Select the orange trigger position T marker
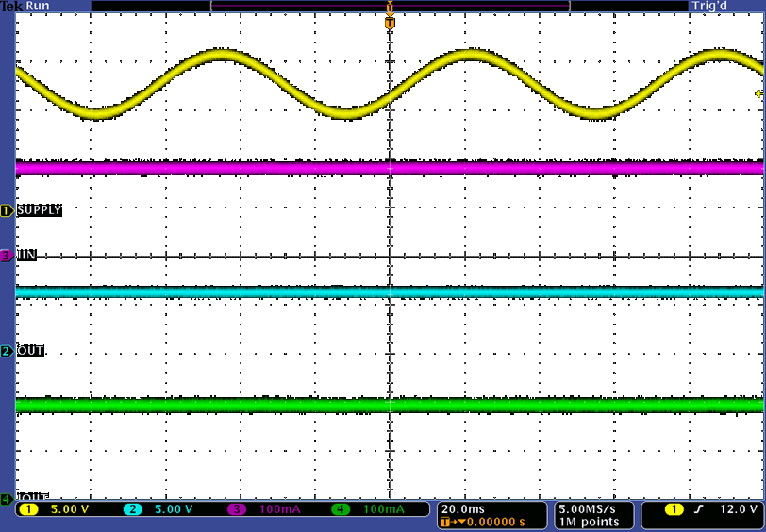This screenshot has width=766, height=532. pos(390,23)
